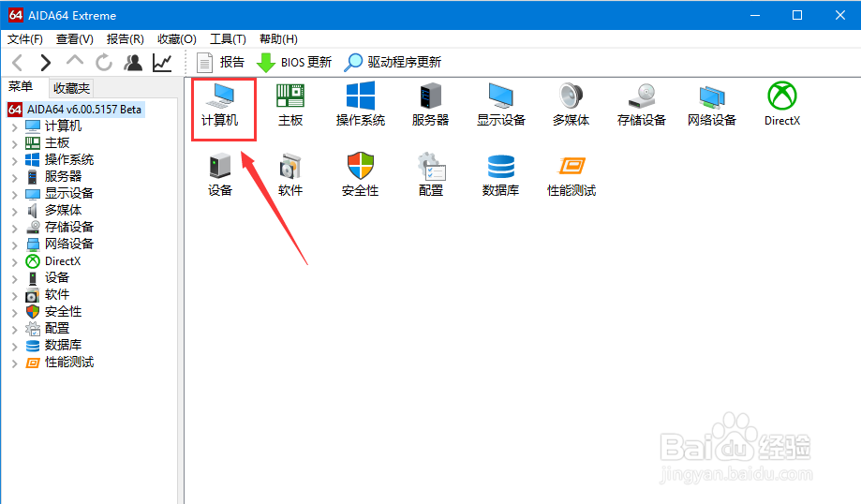This screenshot has width=861, height=504.
Task: Open the DirectX icon in main panel
Action: coord(782,106)
